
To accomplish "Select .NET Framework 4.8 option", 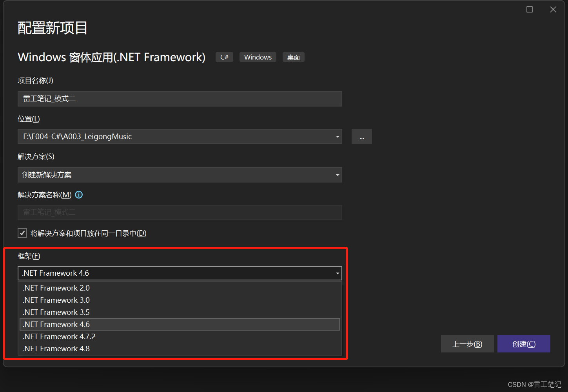I will click(x=180, y=349).
